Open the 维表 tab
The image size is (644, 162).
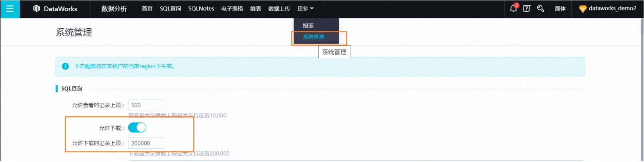[x=256, y=8]
